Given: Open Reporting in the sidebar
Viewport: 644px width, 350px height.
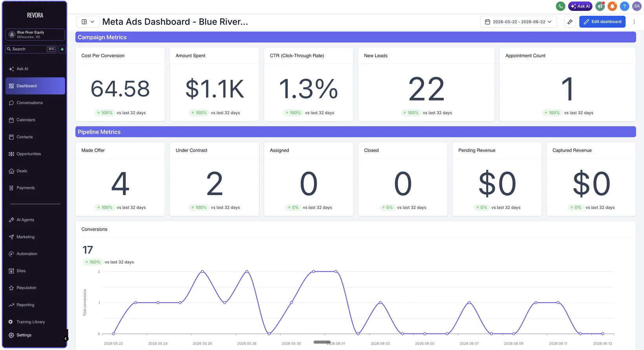Looking at the screenshot, I should tap(35, 305).
